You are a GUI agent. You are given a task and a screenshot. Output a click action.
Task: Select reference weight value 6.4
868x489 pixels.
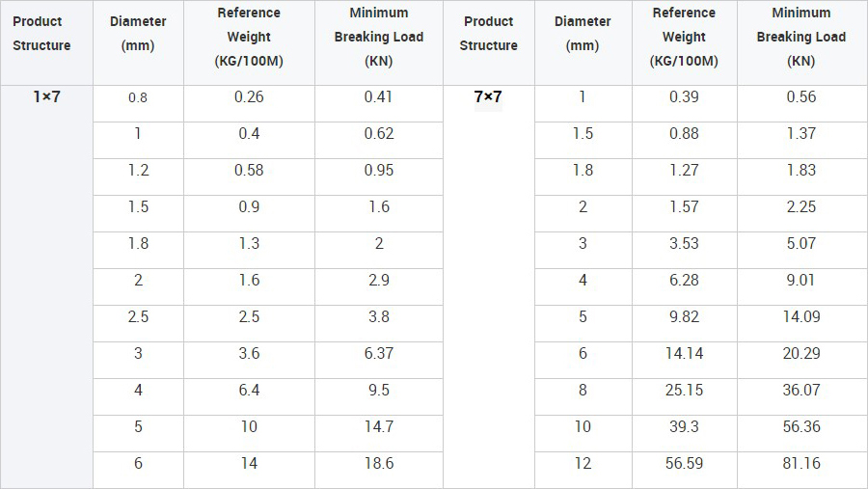(x=249, y=390)
